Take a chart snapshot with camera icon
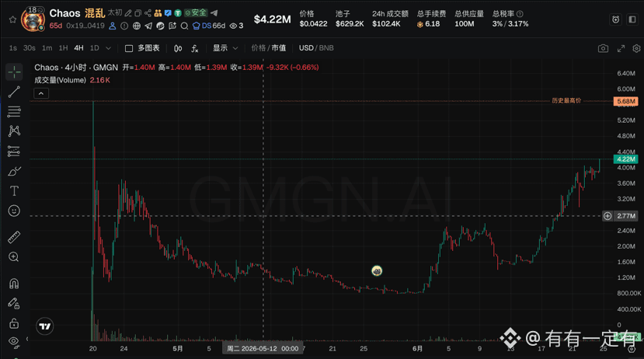Viewport: 644px width, 359px height. pos(603,48)
